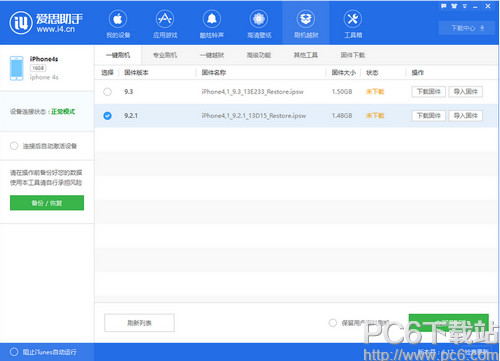Click the i4 爱思助手 logo
This screenshot has height=361, width=500.
pos(46,23)
